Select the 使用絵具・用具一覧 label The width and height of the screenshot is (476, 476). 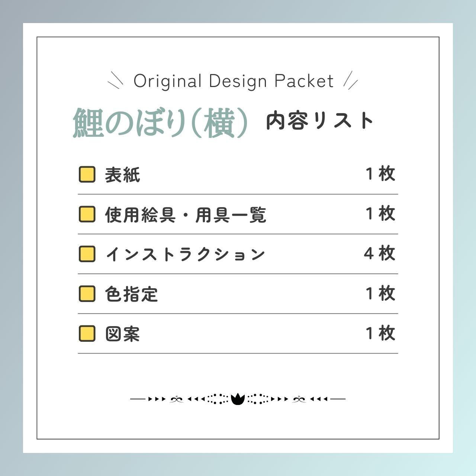[x=186, y=215]
